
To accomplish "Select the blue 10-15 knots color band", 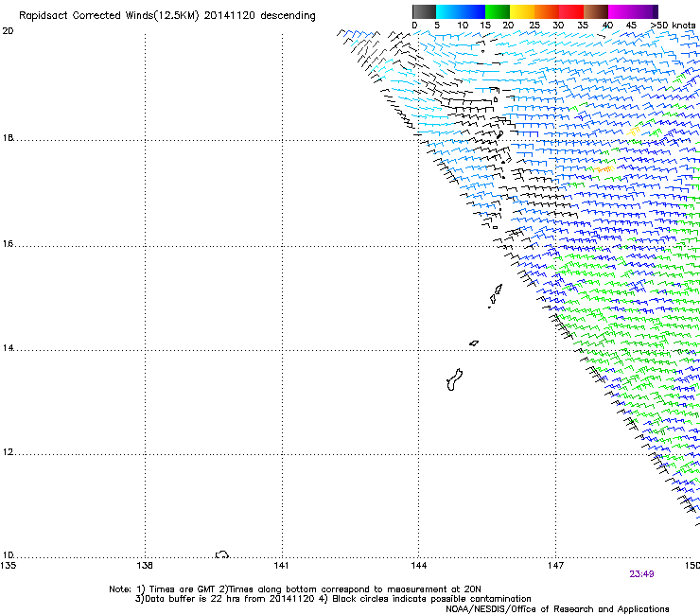I will tap(473, 11).
